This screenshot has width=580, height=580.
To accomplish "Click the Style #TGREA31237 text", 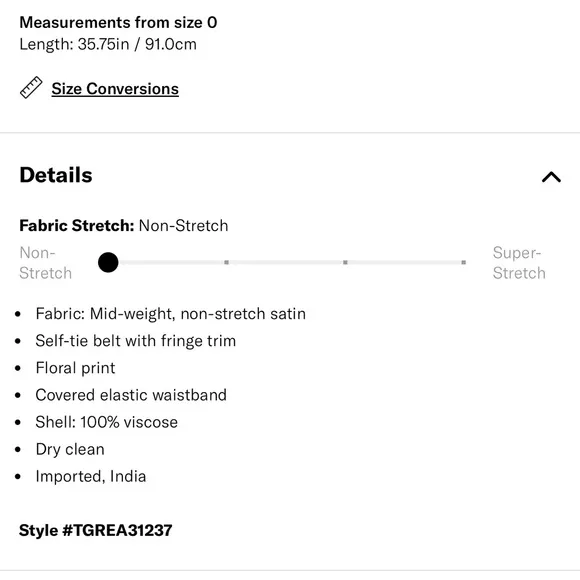I will coord(95,530).
